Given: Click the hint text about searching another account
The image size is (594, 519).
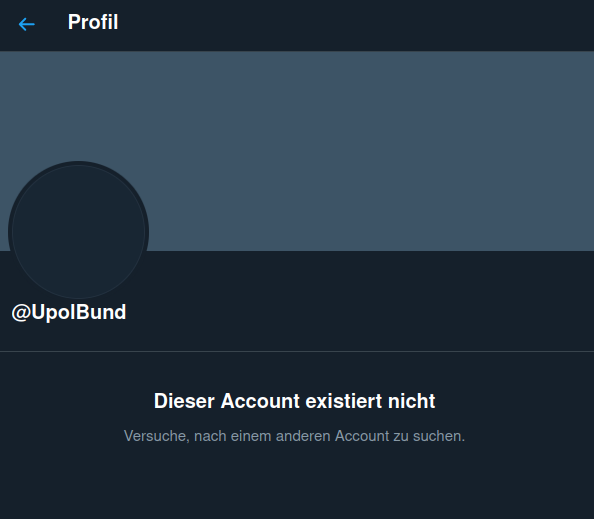Looking at the screenshot, I should tap(294, 436).
